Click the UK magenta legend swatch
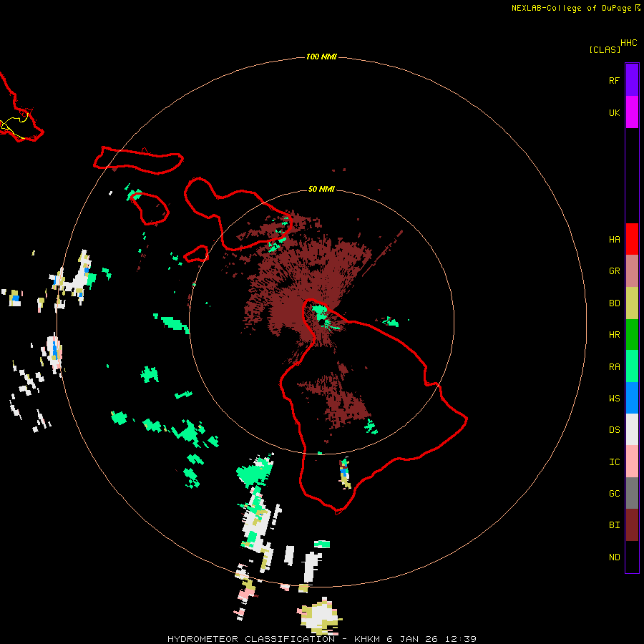 pos(632,112)
